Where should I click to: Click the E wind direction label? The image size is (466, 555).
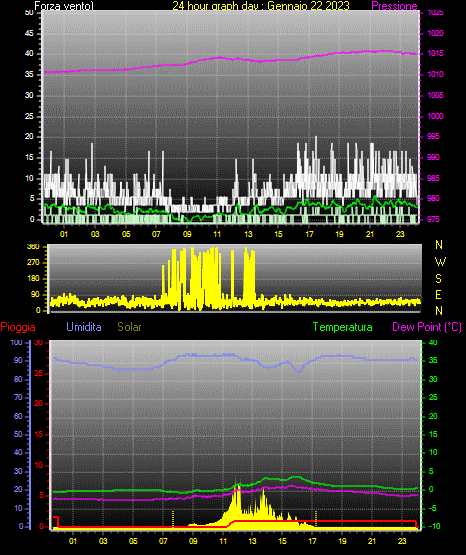point(438,294)
